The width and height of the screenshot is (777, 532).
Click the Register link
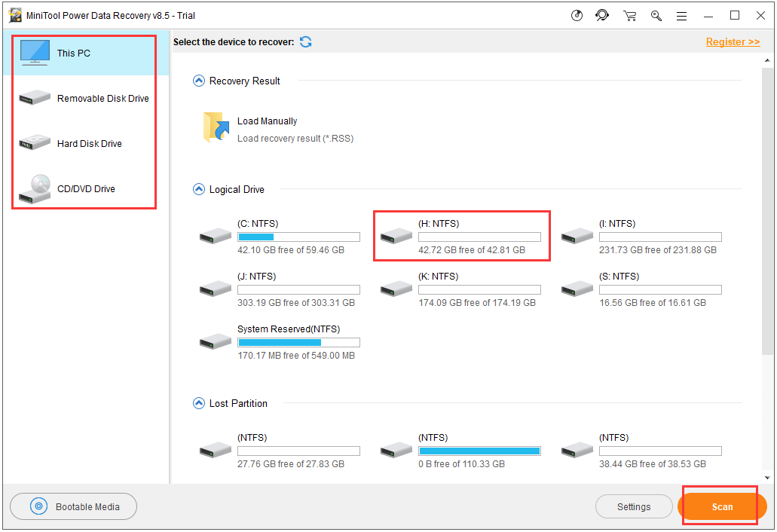pos(732,41)
